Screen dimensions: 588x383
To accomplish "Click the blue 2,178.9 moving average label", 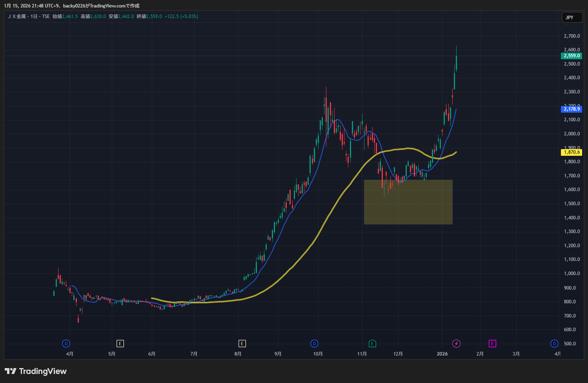I will pos(572,109).
